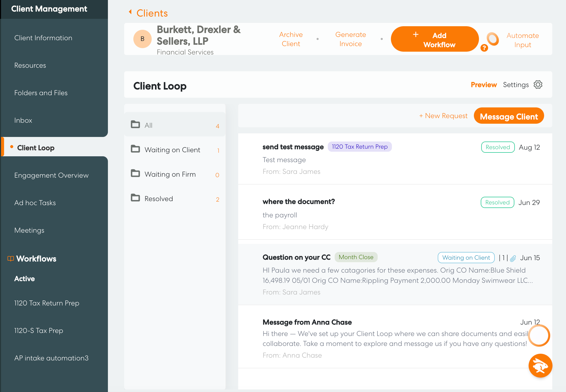Click the Settings text label
This screenshot has height=392, width=566.
516,85
